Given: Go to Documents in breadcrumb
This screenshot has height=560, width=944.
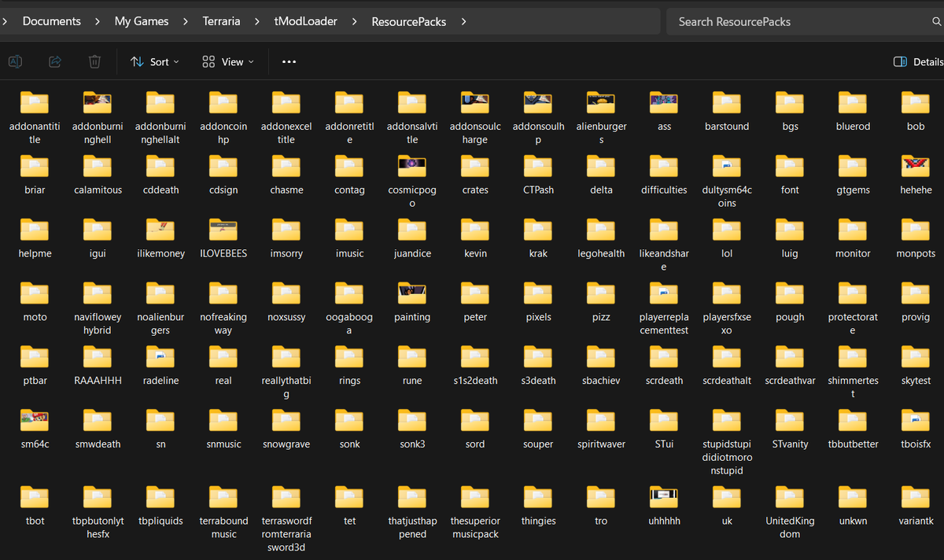Looking at the screenshot, I should pos(52,21).
